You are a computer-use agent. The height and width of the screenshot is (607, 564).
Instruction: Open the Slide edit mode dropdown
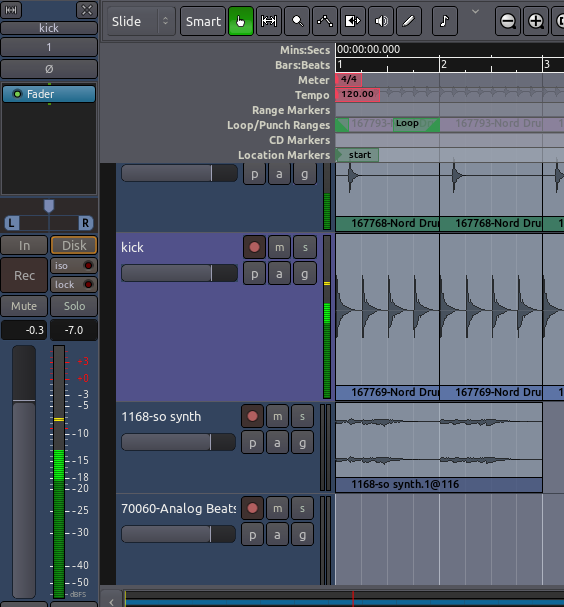click(x=141, y=21)
